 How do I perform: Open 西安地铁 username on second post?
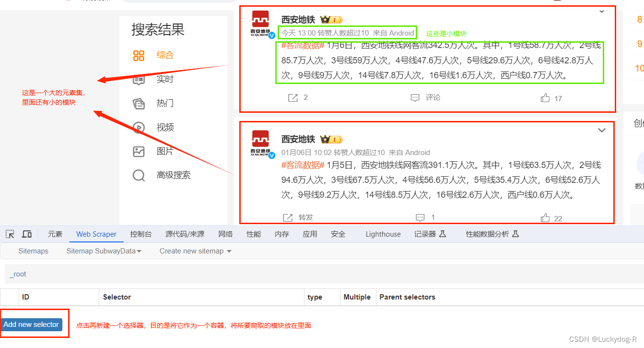[298, 139]
